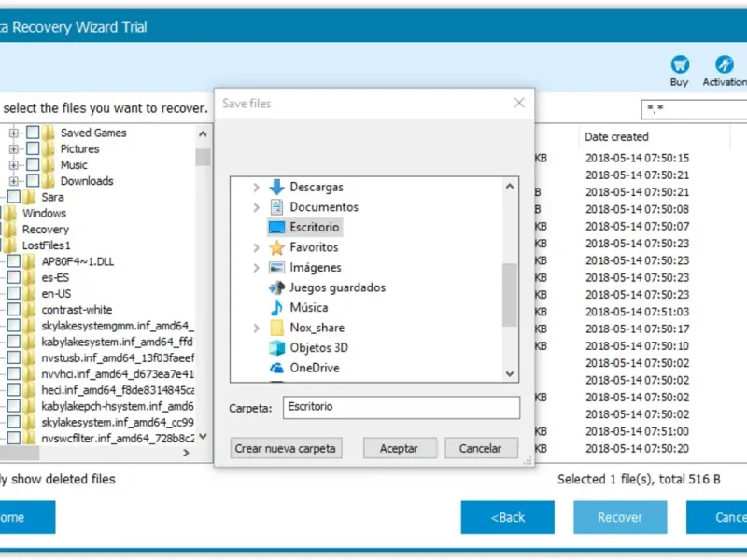
Task: Click the file filter search box
Action: tap(694, 109)
